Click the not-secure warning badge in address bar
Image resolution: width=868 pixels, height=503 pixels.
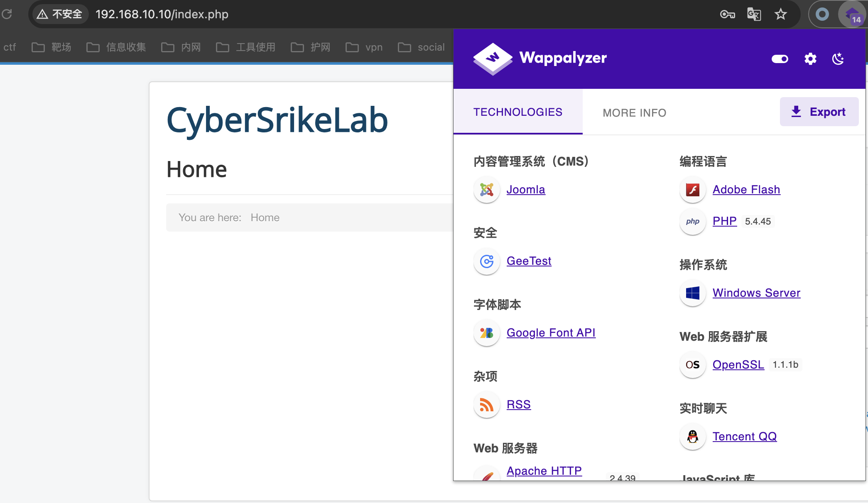pos(60,14)
